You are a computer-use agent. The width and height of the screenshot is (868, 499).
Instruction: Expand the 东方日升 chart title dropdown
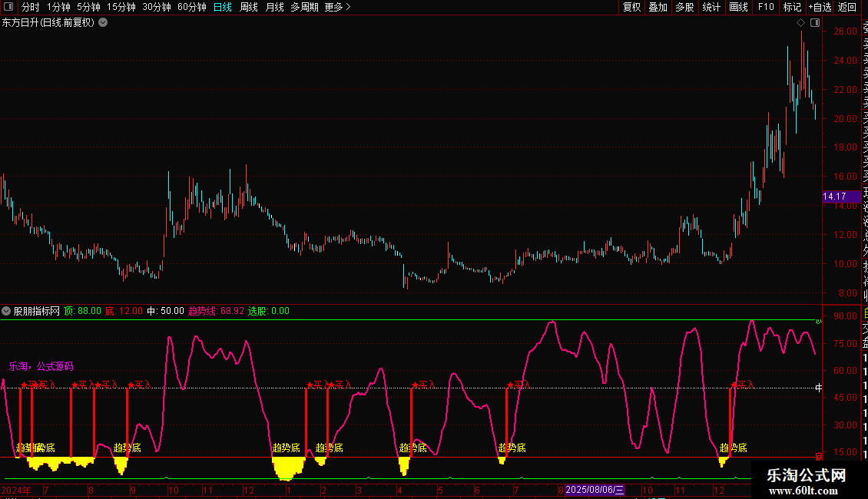click(x=103, y=22)
